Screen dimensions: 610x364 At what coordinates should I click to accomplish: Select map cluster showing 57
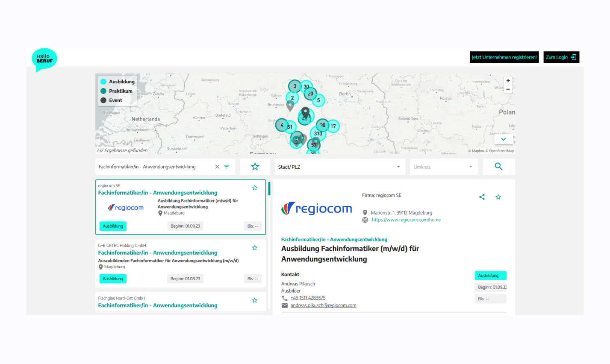[x=314, y=145]
